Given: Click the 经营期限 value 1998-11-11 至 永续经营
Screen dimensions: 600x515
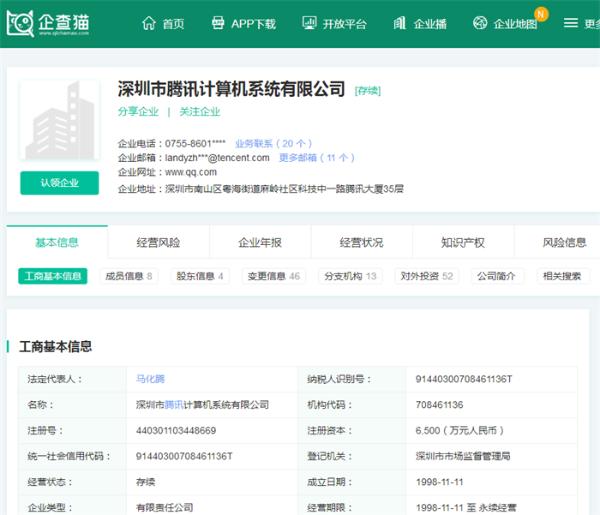Looking at the screenshot, I should tap(466, 508).
